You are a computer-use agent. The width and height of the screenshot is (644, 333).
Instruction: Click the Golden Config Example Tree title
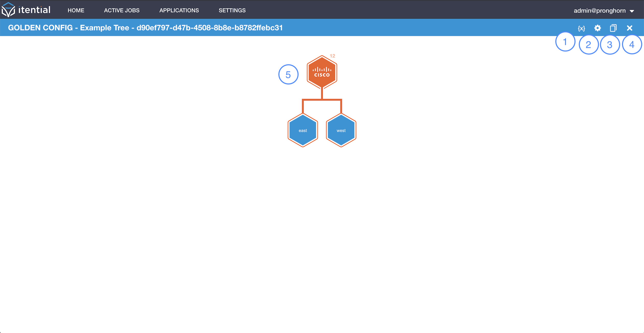pos(145,28)
